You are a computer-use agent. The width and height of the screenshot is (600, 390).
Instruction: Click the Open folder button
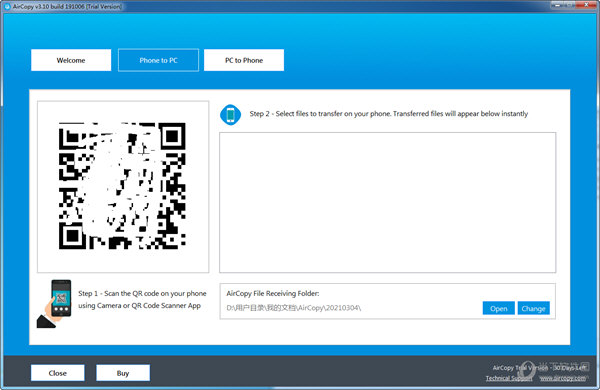tap(498, 308)
